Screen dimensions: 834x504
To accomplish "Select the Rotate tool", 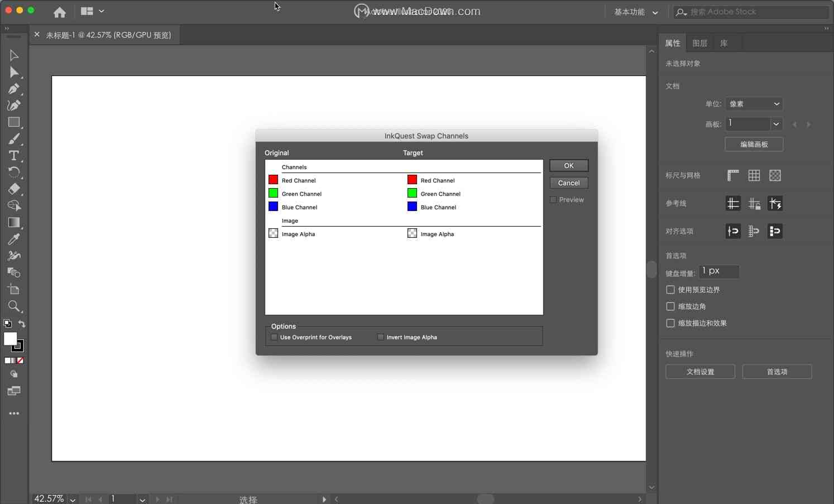I will click(x=14, y=172).
